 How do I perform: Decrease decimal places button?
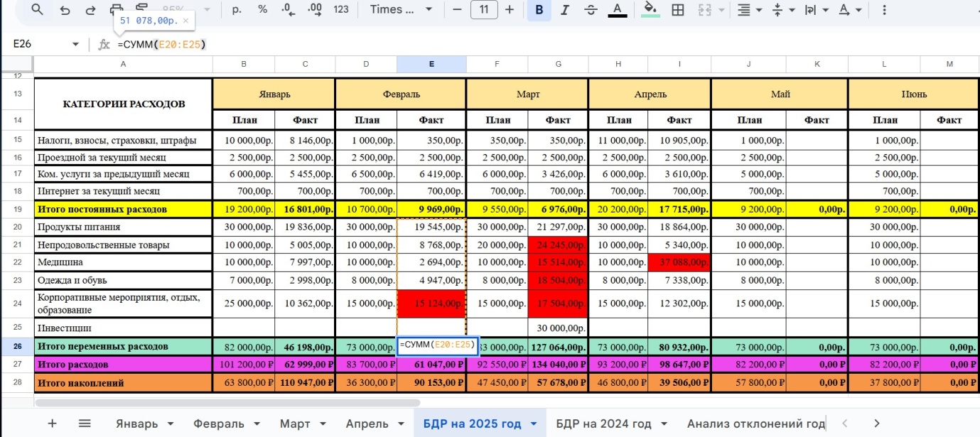pos(288,9)
